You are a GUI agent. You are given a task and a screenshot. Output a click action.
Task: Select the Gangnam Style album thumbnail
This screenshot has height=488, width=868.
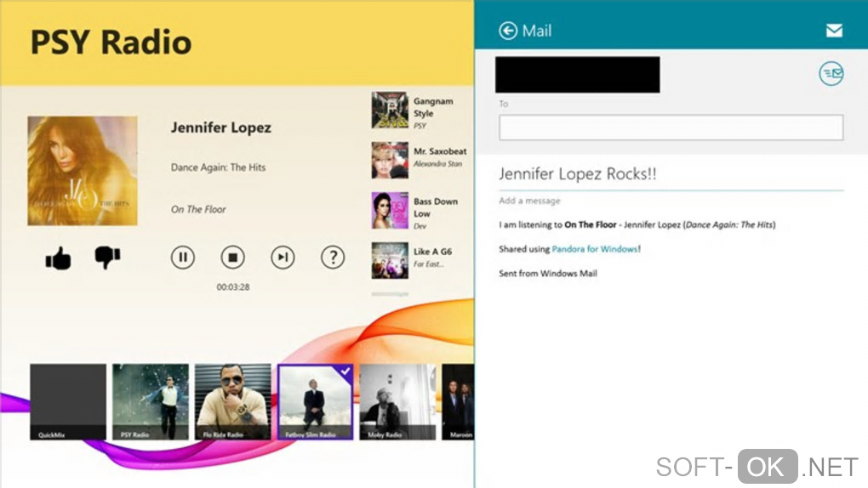(x=390, y=111)
